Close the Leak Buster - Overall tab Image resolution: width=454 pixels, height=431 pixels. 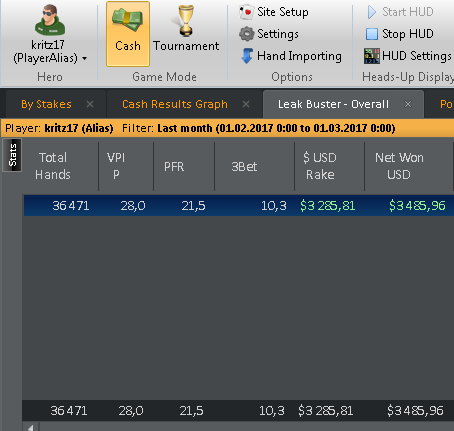coord(408,104)
